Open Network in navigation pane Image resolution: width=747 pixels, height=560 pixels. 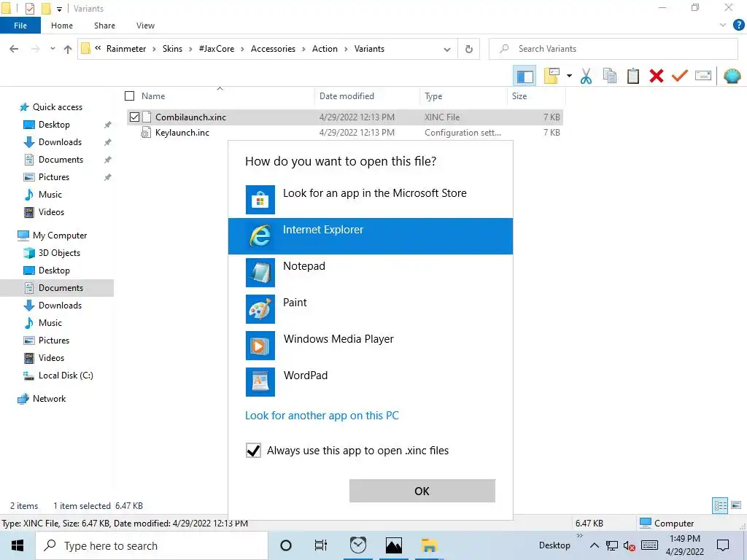[49, 399]
